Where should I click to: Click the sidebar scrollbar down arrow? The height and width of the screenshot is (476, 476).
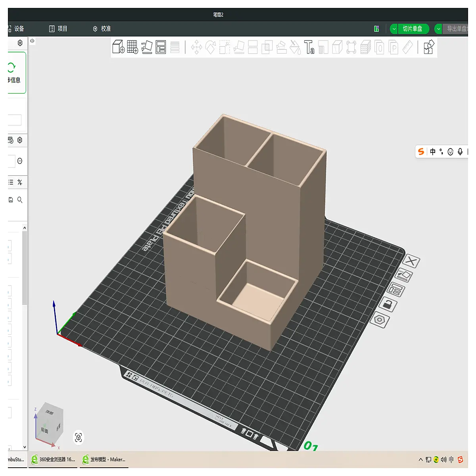point(25,447)
